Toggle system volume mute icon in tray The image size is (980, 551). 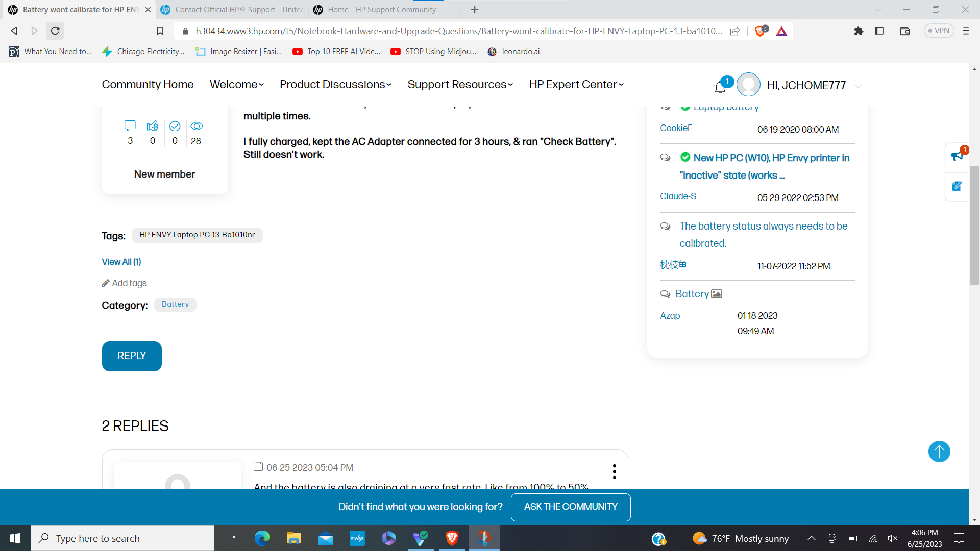[893, 538]
